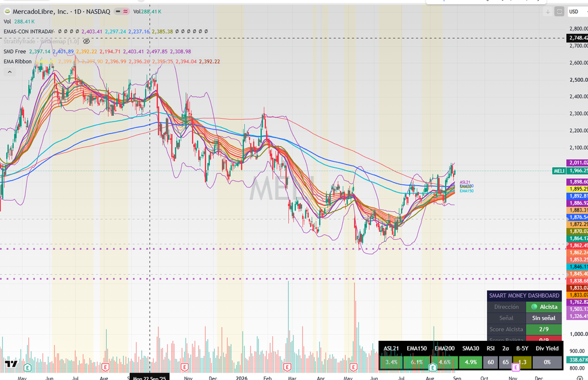Screen dimensions: 588x380
Task: Click the blue 1,892.81 price label
Action: point(577,196)
